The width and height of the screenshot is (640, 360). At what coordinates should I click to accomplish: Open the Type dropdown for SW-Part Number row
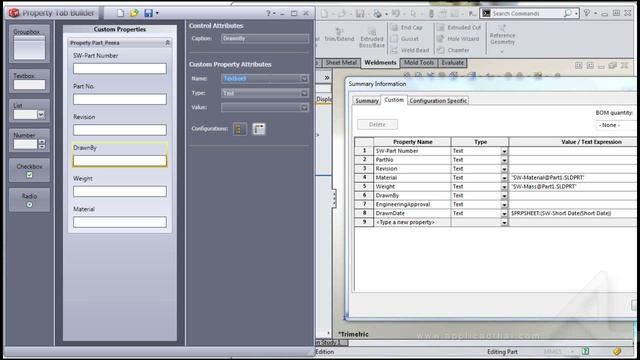point(504,151)
